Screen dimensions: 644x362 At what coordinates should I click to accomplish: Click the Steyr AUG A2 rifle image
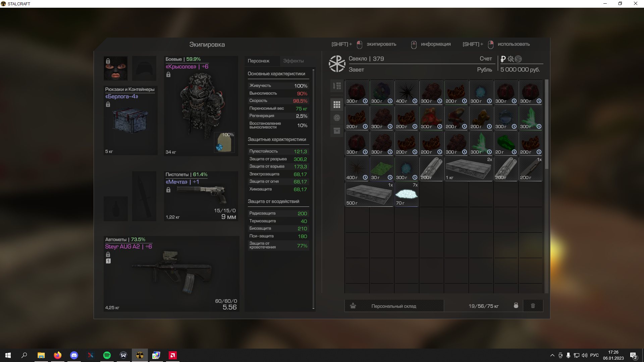pos(172,272)
